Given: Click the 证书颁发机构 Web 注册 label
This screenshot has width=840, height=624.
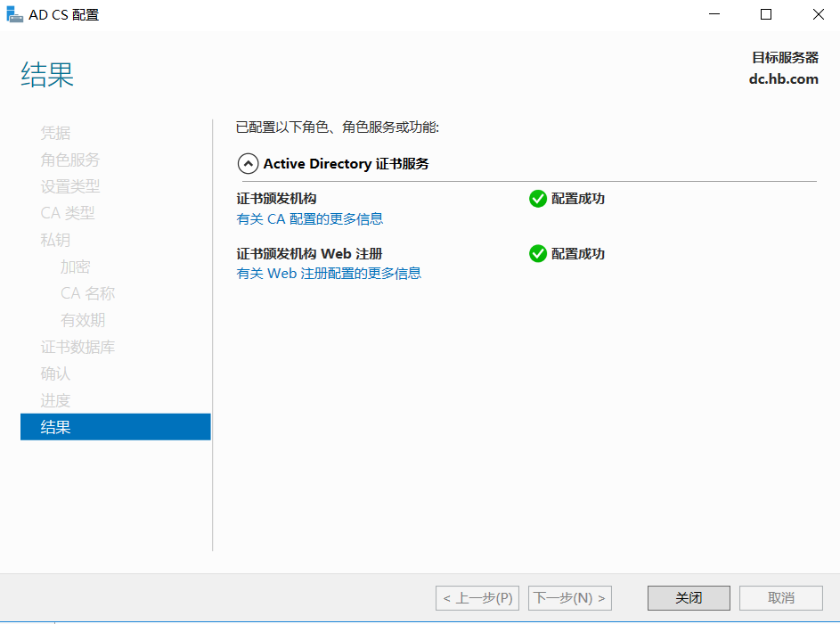Looking at the screenshot, I should pos(310,253).
